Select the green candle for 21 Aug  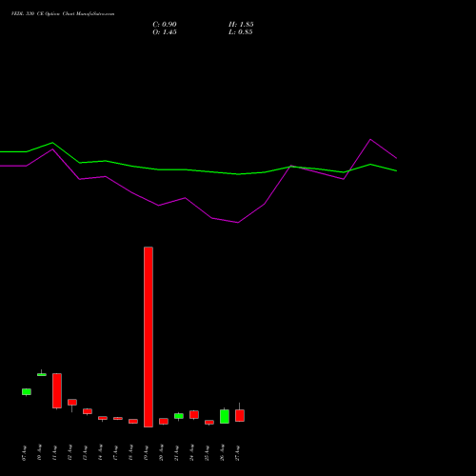179,416
